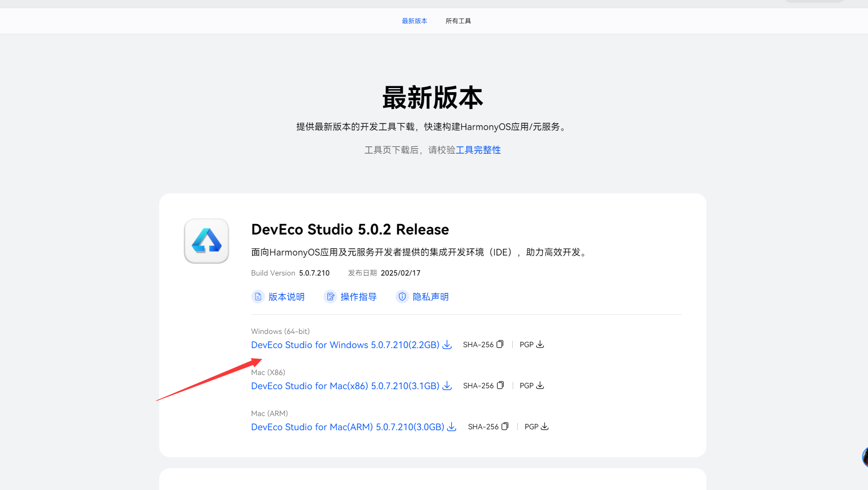
Task: Download DevEco Studio for Mac(ARM) 5.0.7.210
Action: pos(348,427)
